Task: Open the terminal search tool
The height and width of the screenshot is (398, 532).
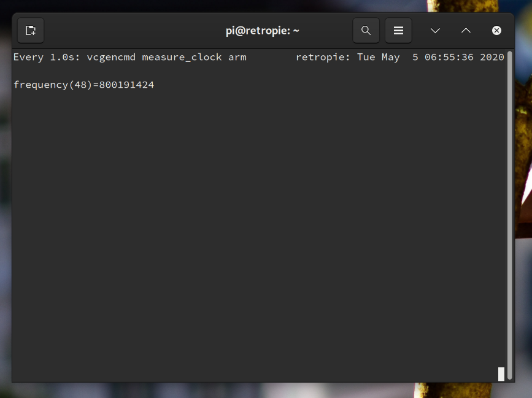Action: tap(366, 31)
